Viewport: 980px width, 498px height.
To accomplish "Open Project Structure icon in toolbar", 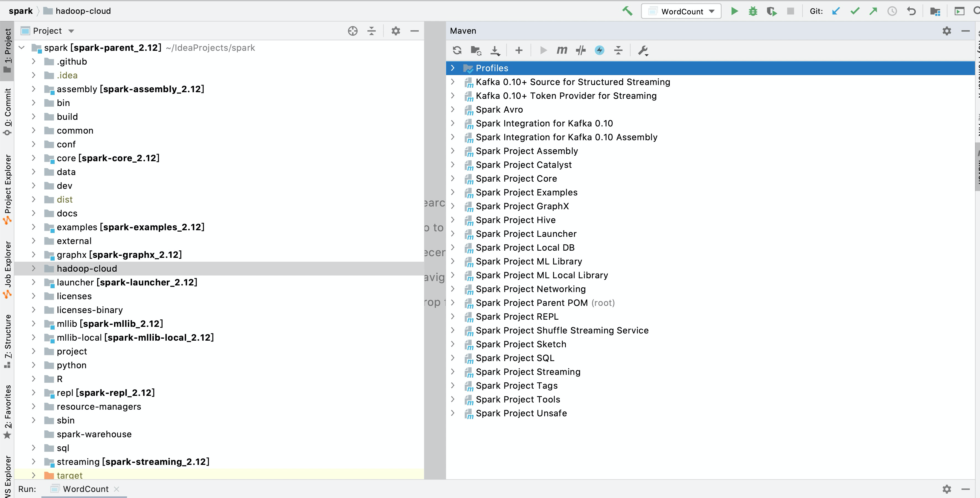I will [935, 11].
